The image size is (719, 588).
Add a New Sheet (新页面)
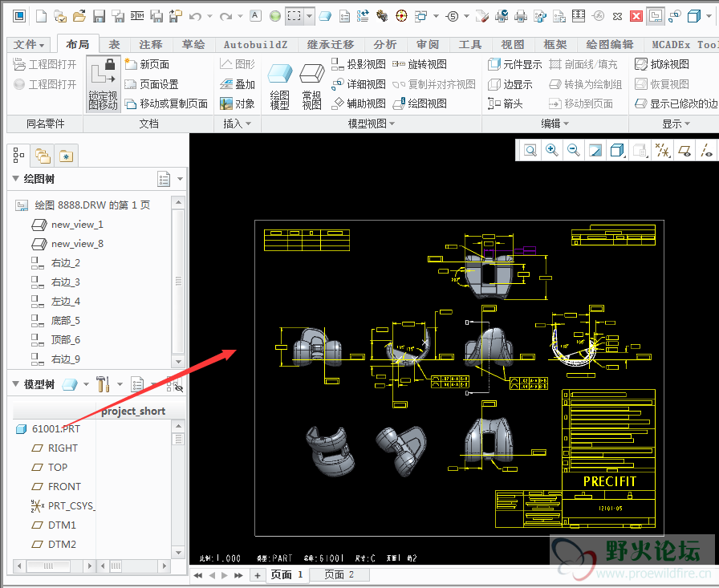click(147, 64)
